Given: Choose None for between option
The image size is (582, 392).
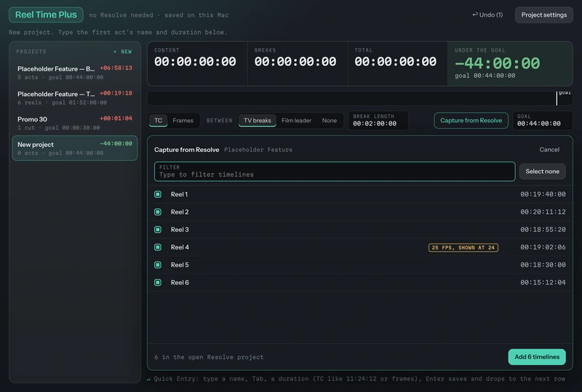Looking at the screenshot, I should pyautogui.click(x=330, y=121).
